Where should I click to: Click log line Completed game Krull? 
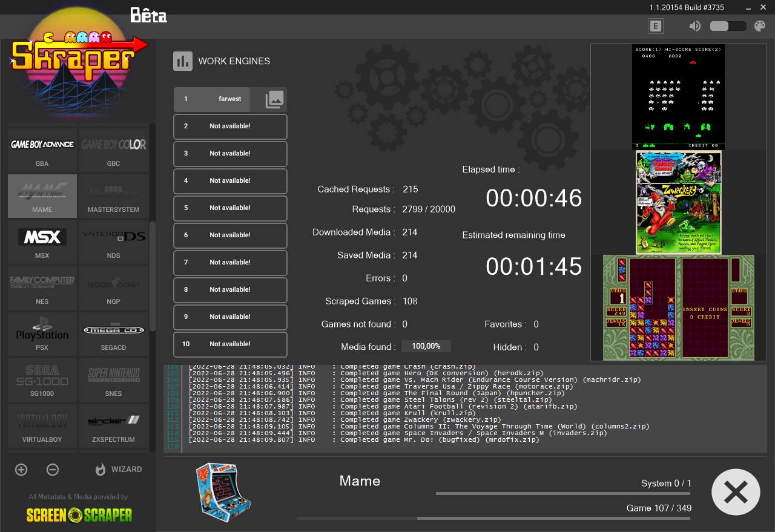[333, 413]
